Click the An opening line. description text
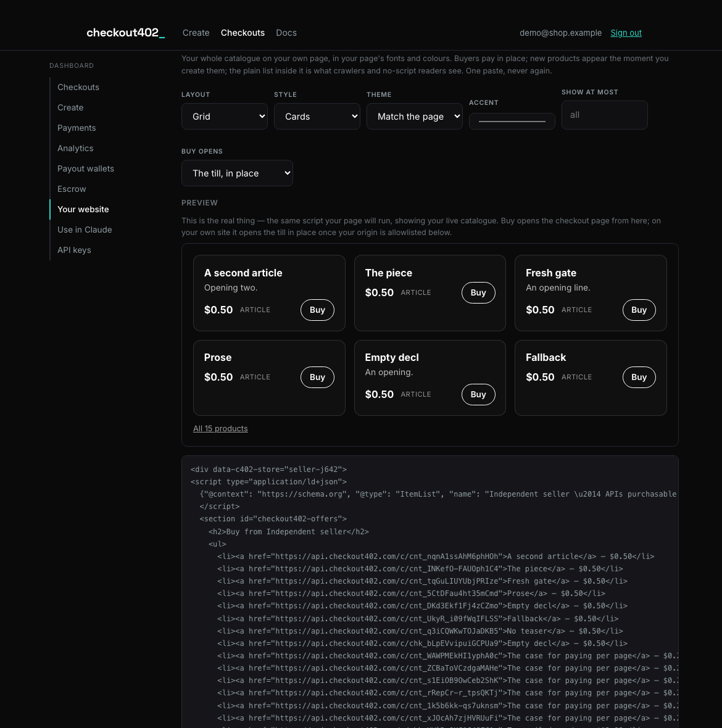 click(x=558, y=288)
